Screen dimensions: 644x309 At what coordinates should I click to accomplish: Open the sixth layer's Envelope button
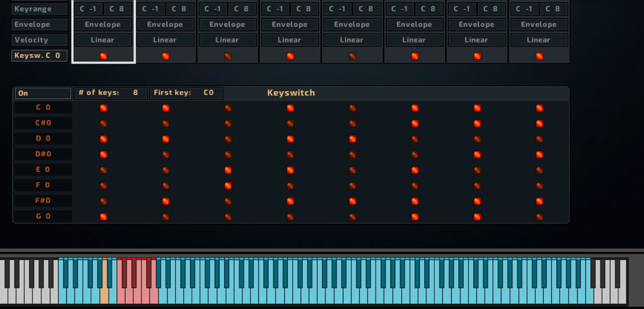click(x=414, y=24)
